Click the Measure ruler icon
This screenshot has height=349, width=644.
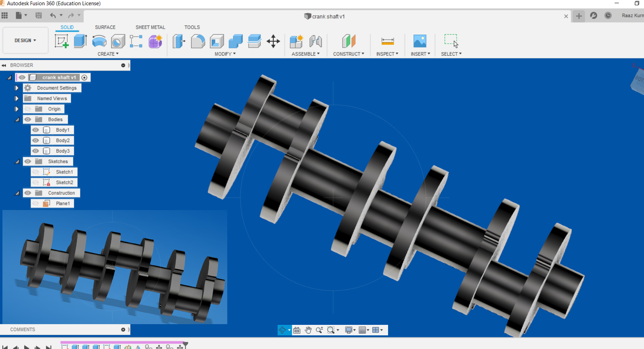tap(388, 41)
